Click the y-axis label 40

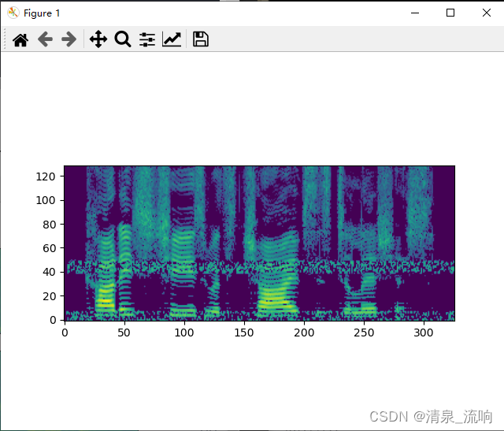(49, 272)
